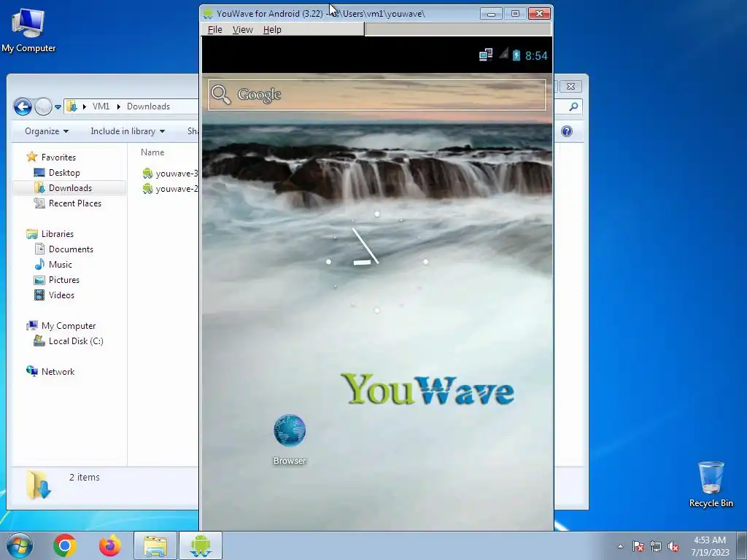Click the YouWave title bar Android icon
The width and height of the screenshot is (747, 560).
tap(208, 13)
